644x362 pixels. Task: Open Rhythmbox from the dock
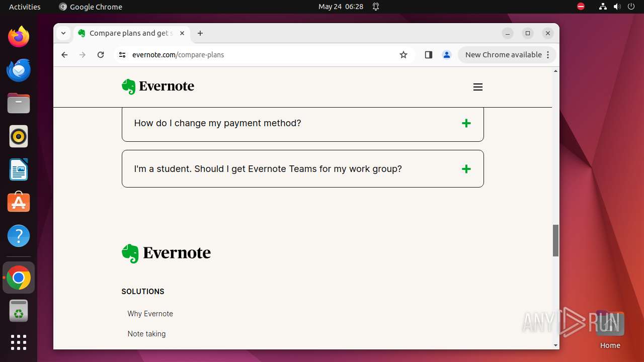coord(19,136)
